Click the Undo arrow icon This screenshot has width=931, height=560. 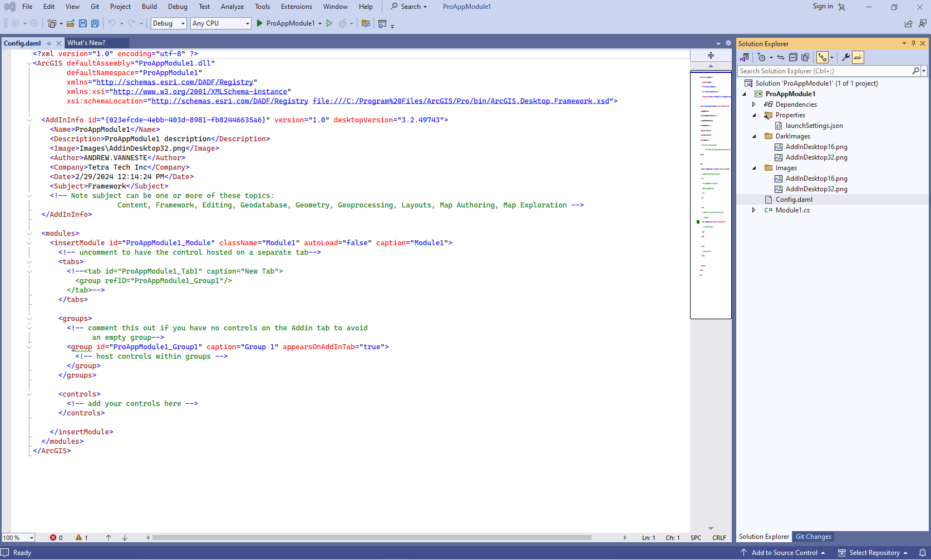coord(111,23)
